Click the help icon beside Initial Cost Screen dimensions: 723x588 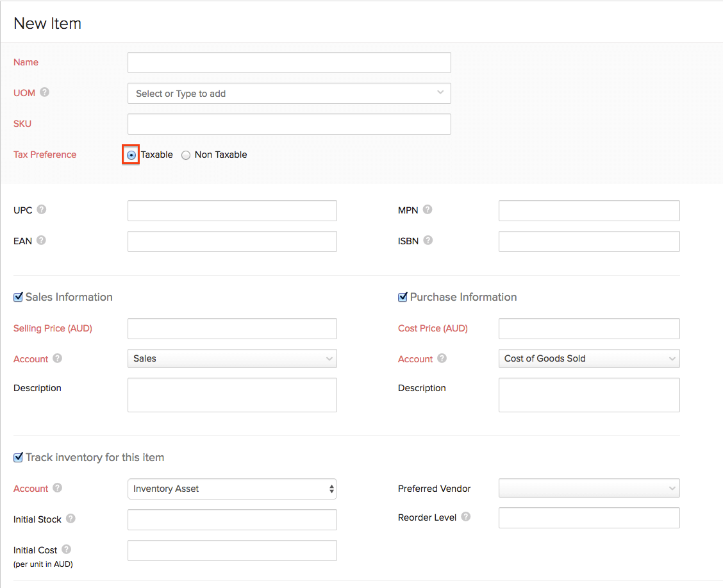67,550
